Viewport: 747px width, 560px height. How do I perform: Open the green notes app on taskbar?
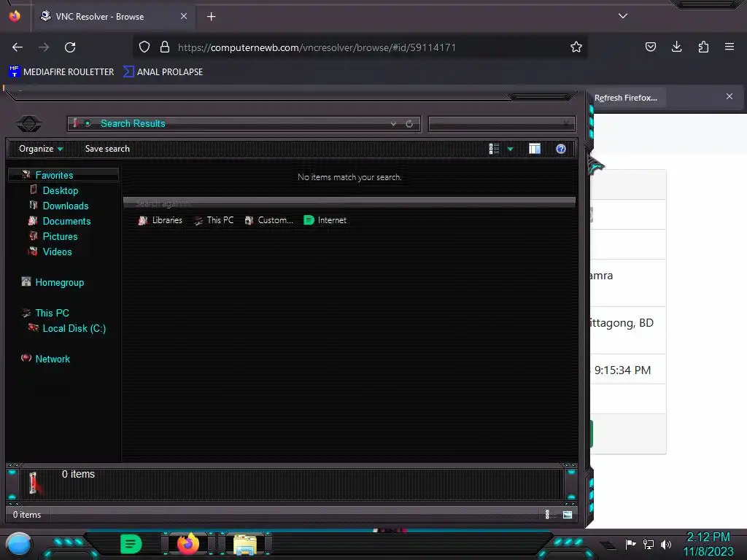[x=131, y=544]
